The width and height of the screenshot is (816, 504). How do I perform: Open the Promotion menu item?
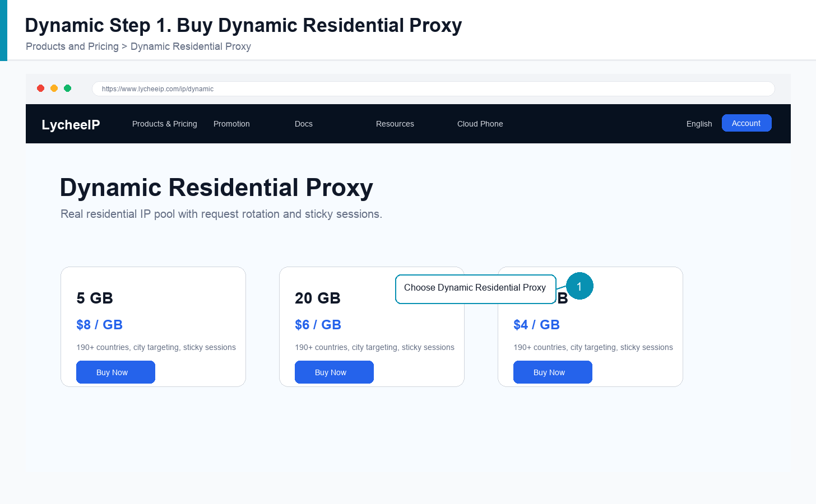pyautogui.click(x=231, y=124)
